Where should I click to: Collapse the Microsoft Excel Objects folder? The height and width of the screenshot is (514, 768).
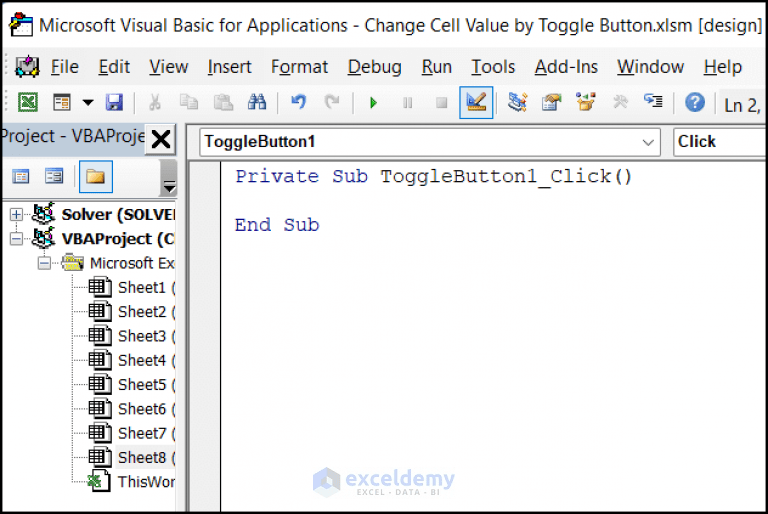point(44,263)
